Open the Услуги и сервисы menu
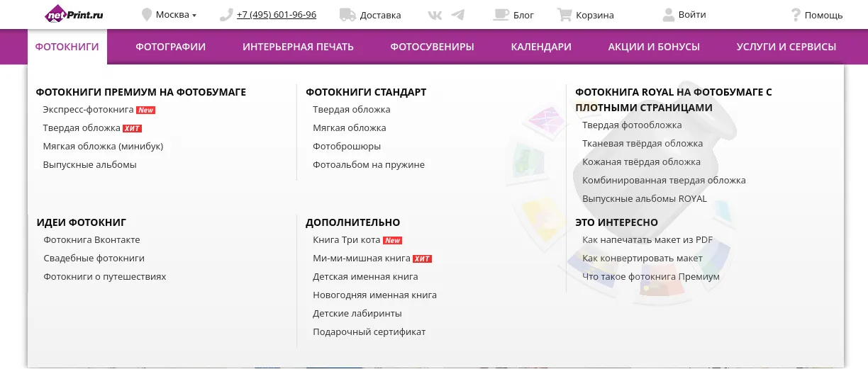The width and height of the screenshot is (868, 369). (x=786, y=47)
